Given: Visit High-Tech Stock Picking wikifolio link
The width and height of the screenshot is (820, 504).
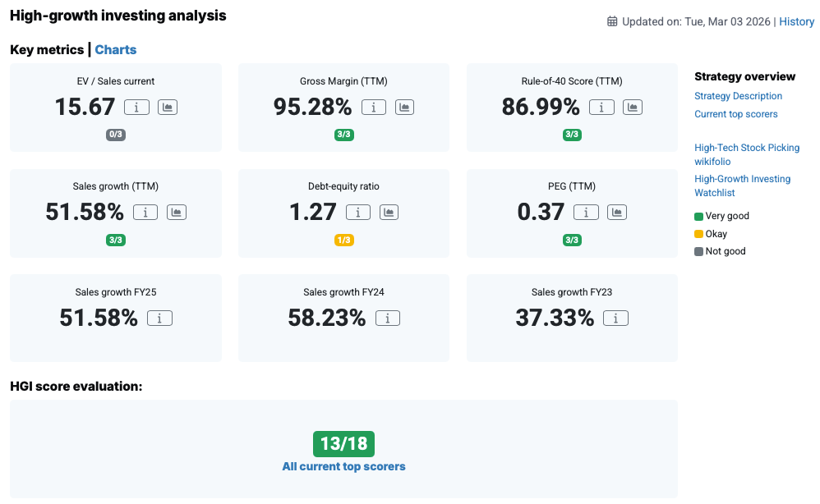Looking at the screenshot, I should [746, 154].
